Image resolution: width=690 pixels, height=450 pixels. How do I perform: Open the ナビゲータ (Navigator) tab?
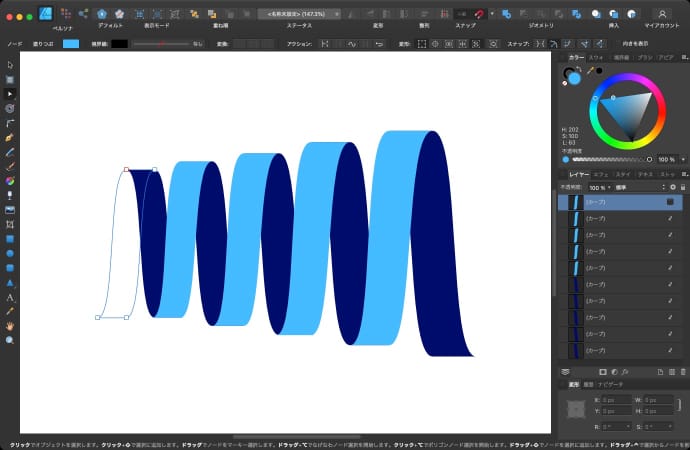tap(611, 384)
